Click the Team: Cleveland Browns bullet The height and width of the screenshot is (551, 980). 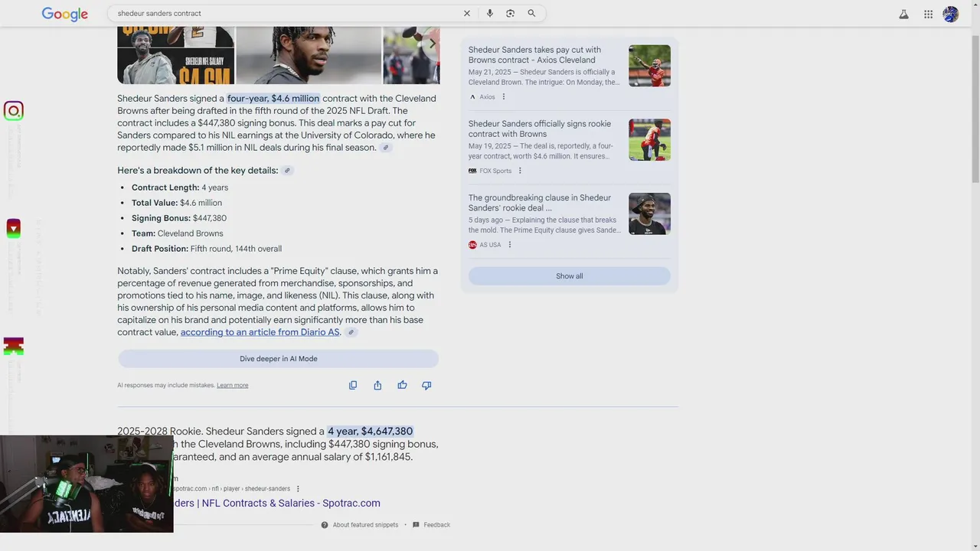tap(178, 233)
